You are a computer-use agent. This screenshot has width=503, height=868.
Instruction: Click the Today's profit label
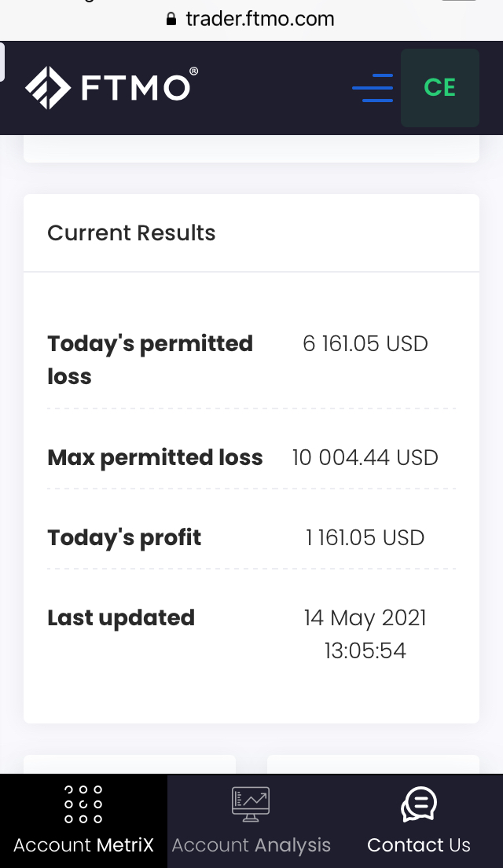tap(124, 537)
